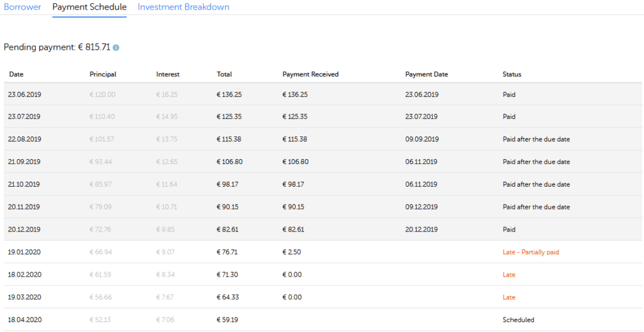Switch to Investment Breakdown tab
Viewport: 644px width, 332px height.
coord(184,7)
